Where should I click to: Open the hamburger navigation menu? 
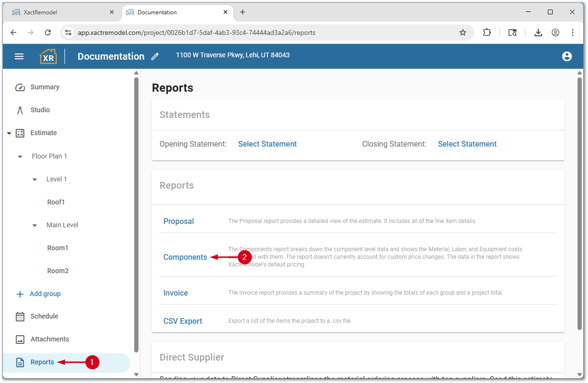pos(19,56)
